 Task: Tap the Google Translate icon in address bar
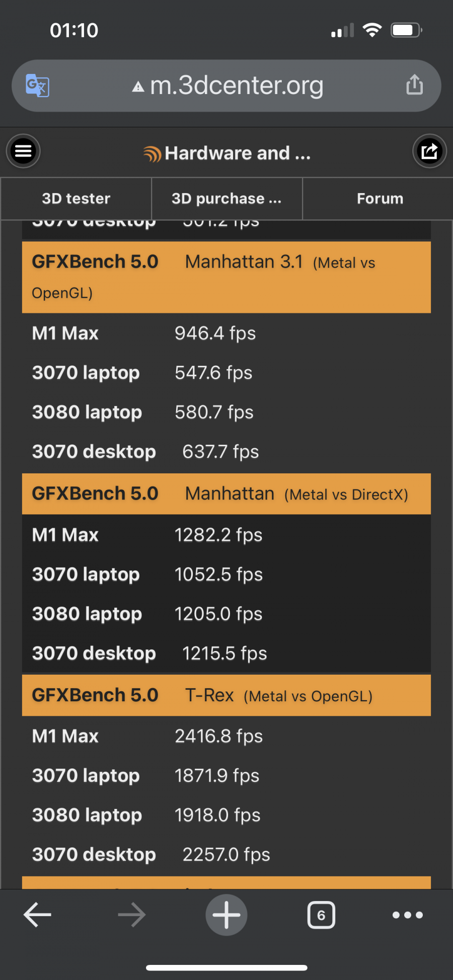coord(37,86)
